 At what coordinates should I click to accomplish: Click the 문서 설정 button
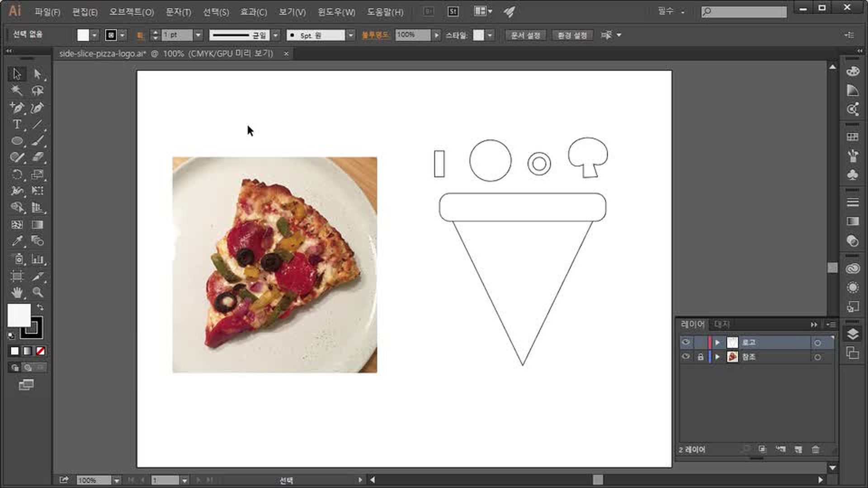tap(525, 35)
